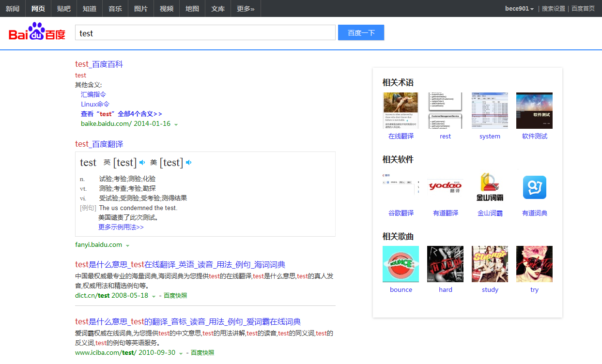Go to 百度首页 link
The width and height of the screenshot is (602, 364).
tap(583, 8)
